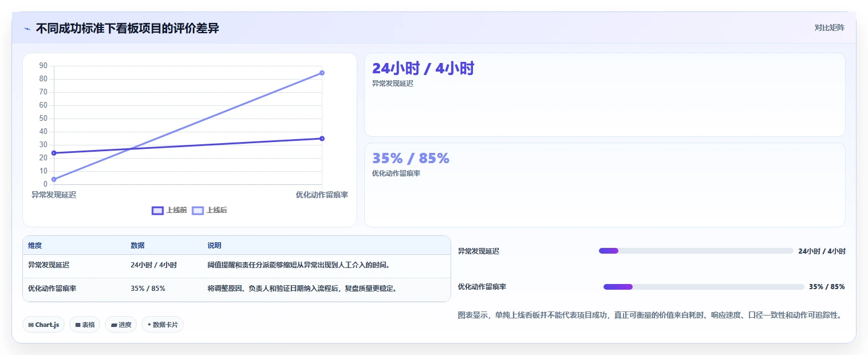Click description starting 阈值提醒和责任分派
The width and height of the screenshot is (868, 355).
pyautogui.click(x=299, y=265)
